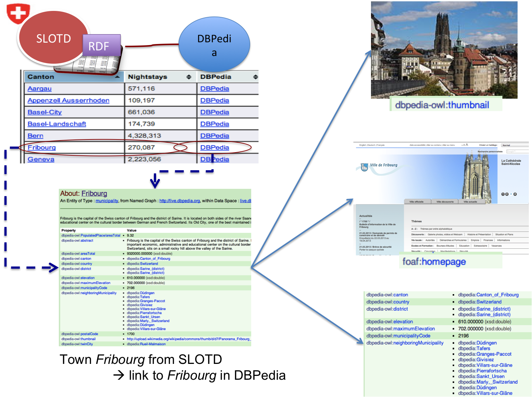The height and width of the screenshot is (397, 532).
Task: Open the Basel-City canton link
Action: pos(45,112)
